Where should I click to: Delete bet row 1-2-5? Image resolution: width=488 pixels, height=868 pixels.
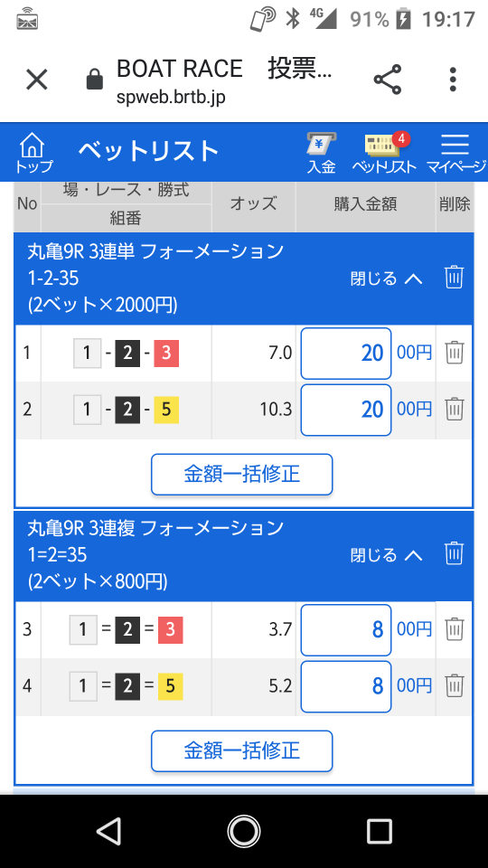click(x=455, y=409)
